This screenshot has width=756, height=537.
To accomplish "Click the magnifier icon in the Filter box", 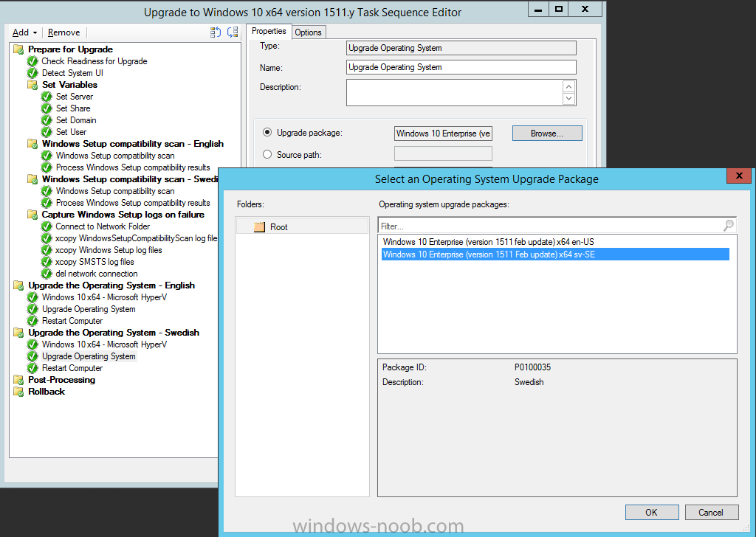I will (x=729, y=225).
